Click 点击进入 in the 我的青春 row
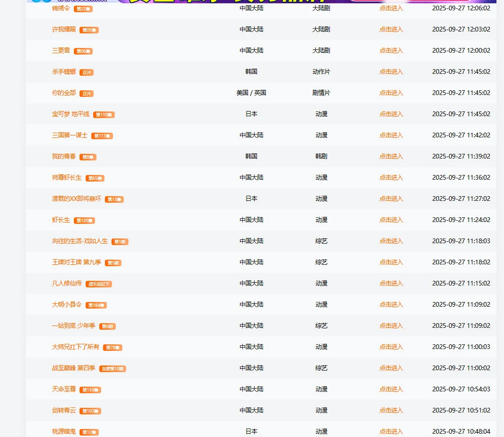The width and height of the screenshot is (504, 437). point(391,156)
